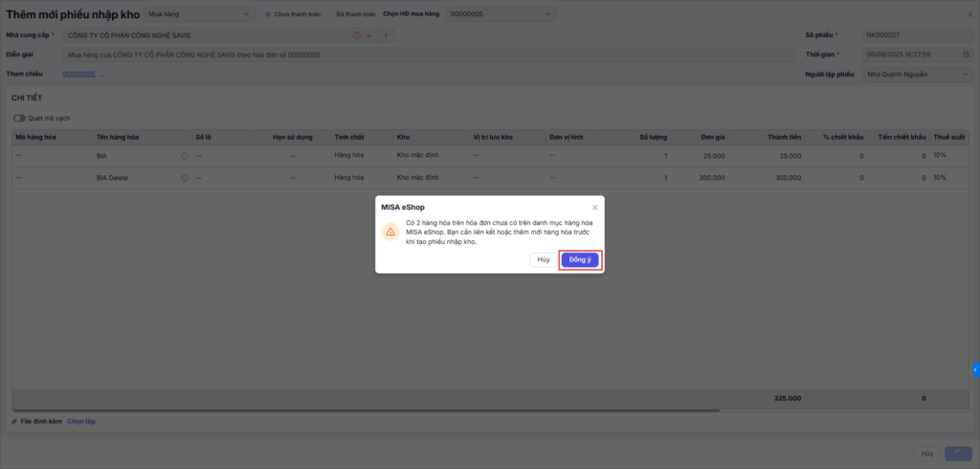The height and width of the screenshot is (469, 980).
Task: Toggle the Quét mã vạch switch
Action: 19,118
